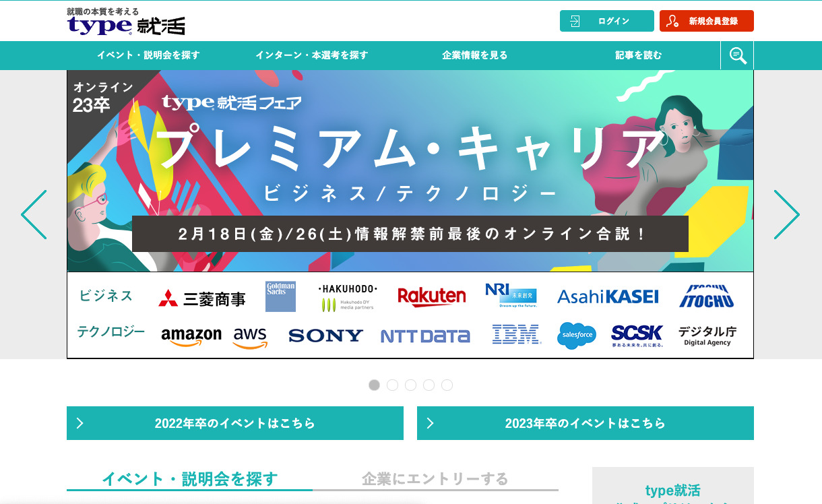This screenshot has width=822, height=504.
Task: Click the person icon on 新規会員登録
Action: pos(672,22)
